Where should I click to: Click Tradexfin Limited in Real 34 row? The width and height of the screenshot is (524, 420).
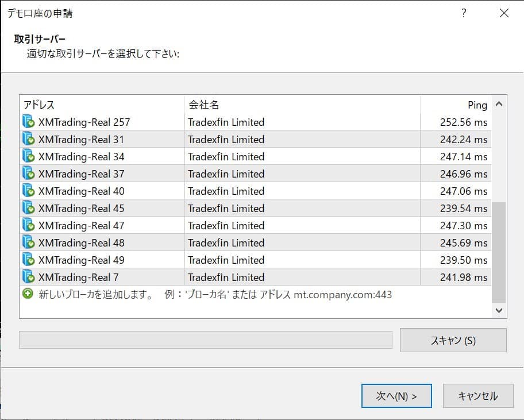[226, 157]
